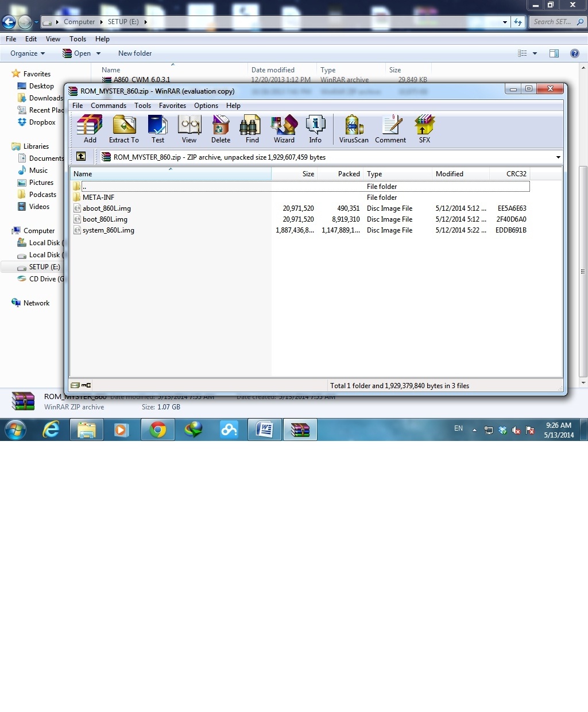The height and width of the screenshot is (712, 588).
Task: Run the Test archive tool
Action: pyautogui.click(x=157, y=129)
